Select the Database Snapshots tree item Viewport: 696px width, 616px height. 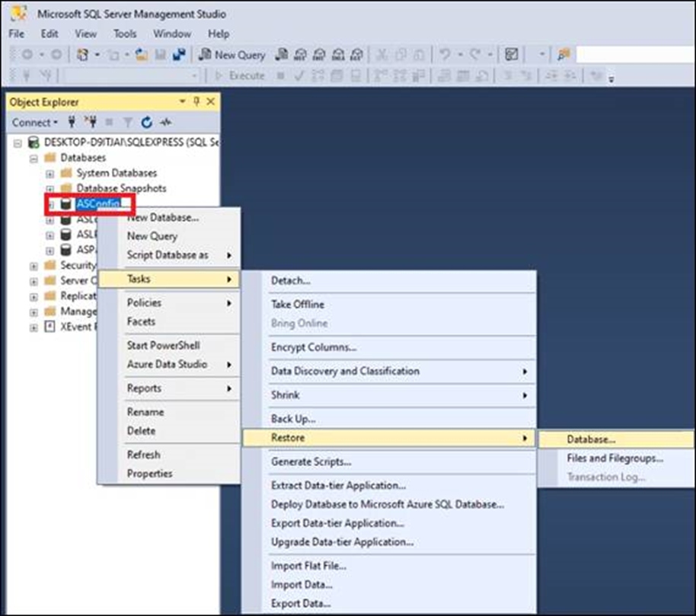[x=121, y=188]
